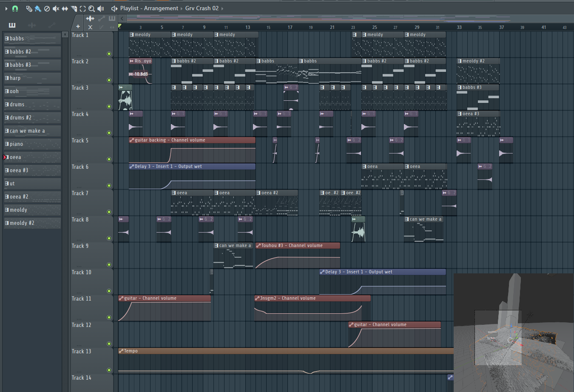Show patterns tab in picker panel
The height and width of the screenshot is (392, 574).
pyautogui.click(x=12, y=25)
